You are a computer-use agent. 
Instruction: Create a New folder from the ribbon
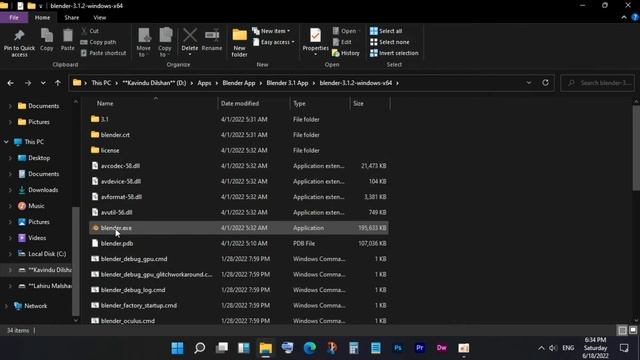coord(240,42)
